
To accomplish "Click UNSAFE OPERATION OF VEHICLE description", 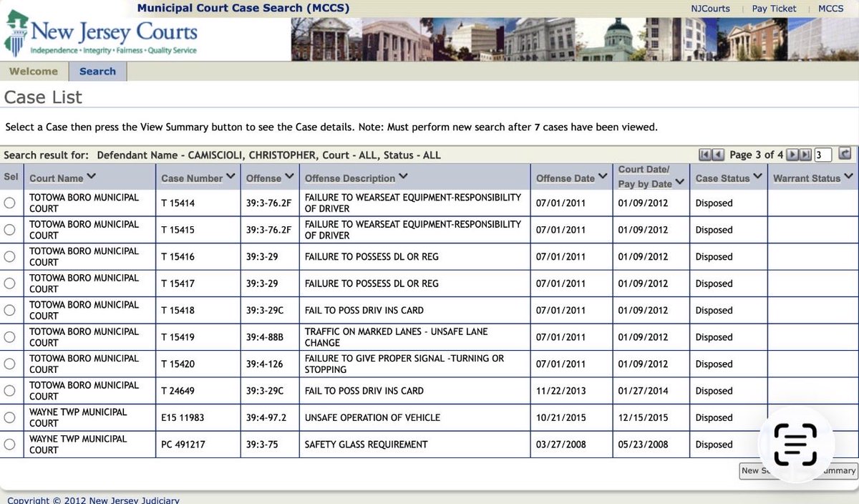I will click(372, 418).
